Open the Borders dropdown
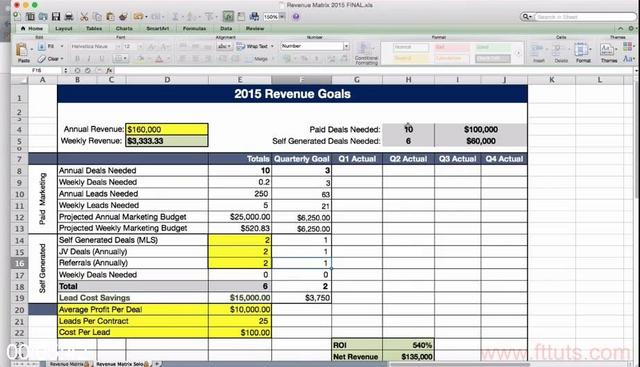 point(120,59)
